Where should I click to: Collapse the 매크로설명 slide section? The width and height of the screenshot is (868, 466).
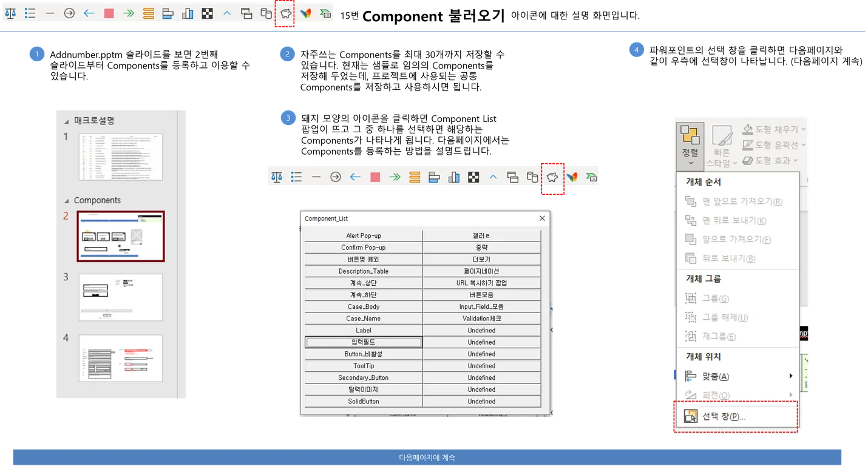(67, 121)
